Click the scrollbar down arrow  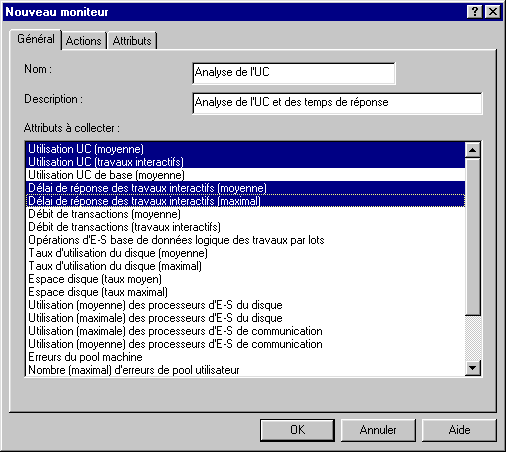(472, 368)
